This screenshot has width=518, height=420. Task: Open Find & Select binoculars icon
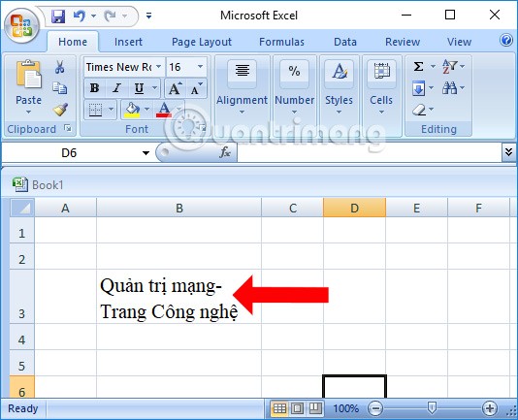click(450, 88)
